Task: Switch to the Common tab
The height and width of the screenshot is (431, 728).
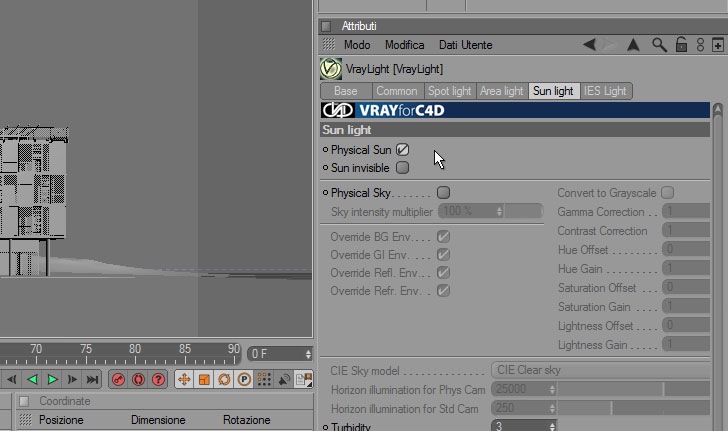Action: (397, 91)
